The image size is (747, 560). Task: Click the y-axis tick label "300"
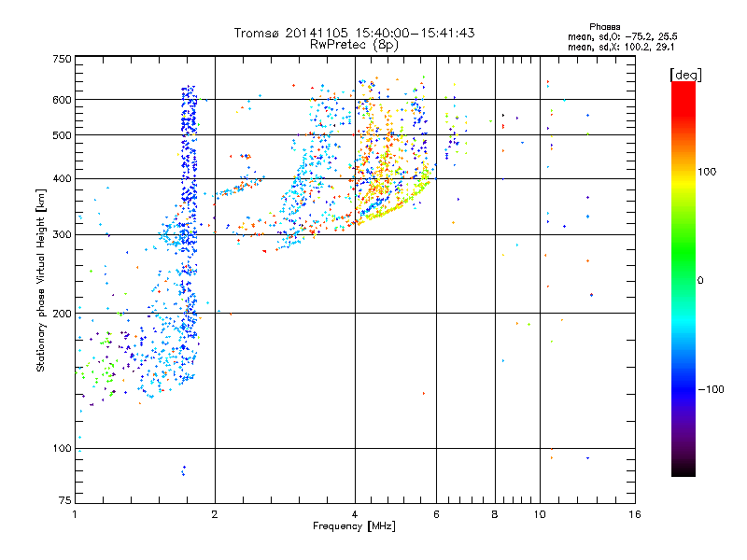62,234
